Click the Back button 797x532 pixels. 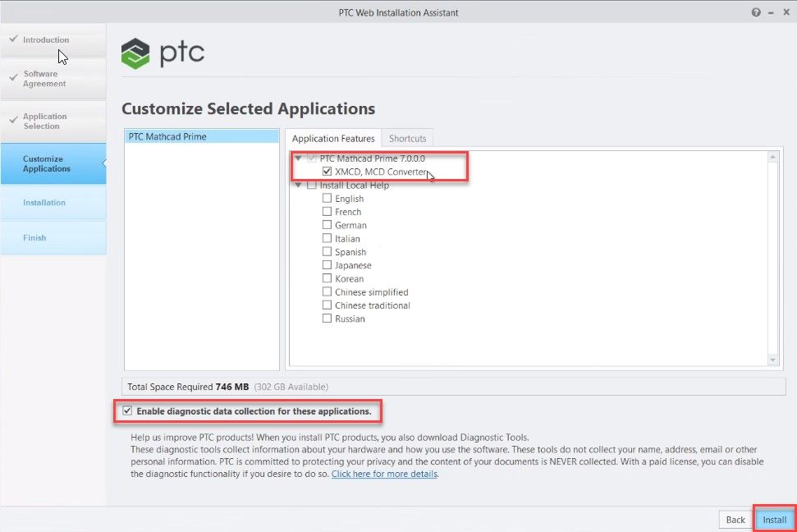pos(735,520)
